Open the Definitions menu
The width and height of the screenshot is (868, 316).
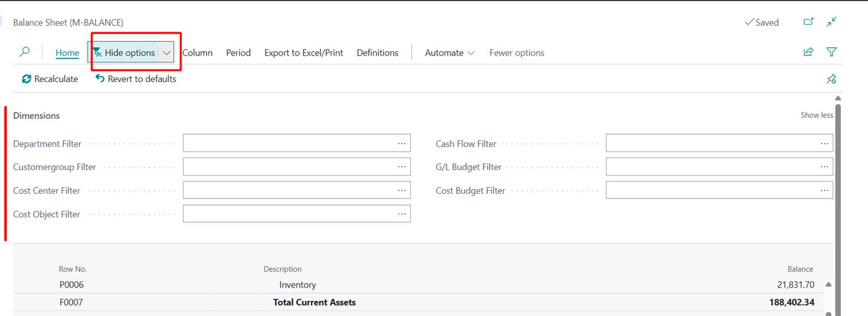(x=377, y=53)
